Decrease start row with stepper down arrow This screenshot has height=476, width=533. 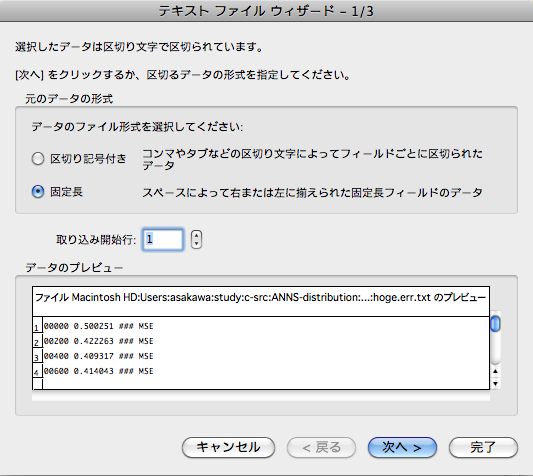coord(196,244)
